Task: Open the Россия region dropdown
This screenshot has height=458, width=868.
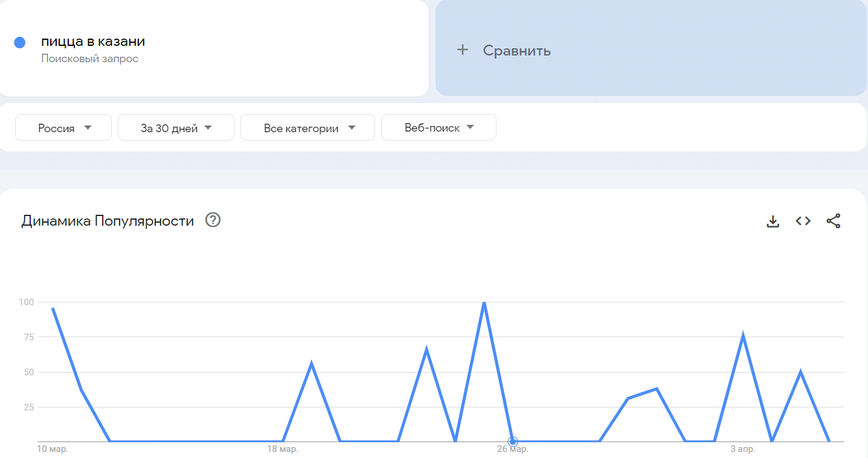Action: 63,128
